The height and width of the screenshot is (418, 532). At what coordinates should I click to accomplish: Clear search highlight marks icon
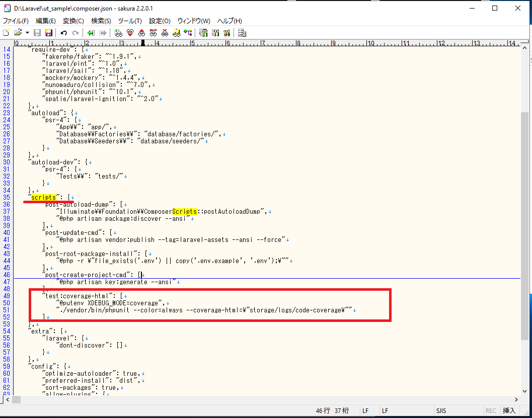(165, 33)
